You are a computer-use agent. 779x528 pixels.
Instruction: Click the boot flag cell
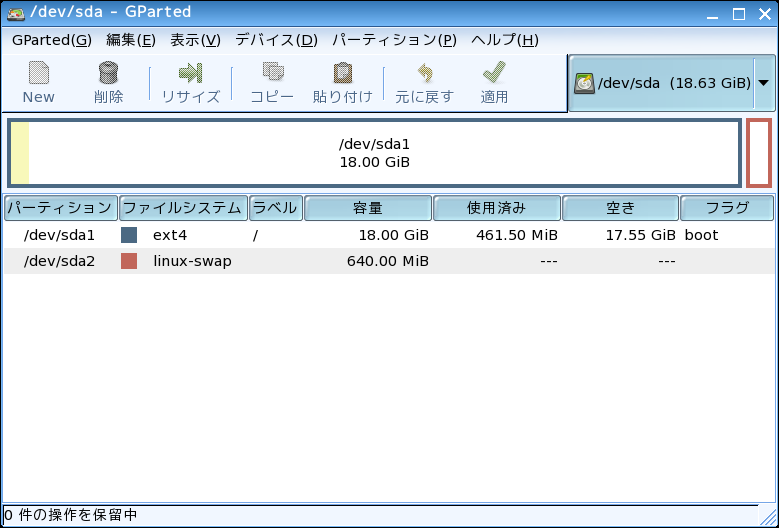[x=701, y=235]
